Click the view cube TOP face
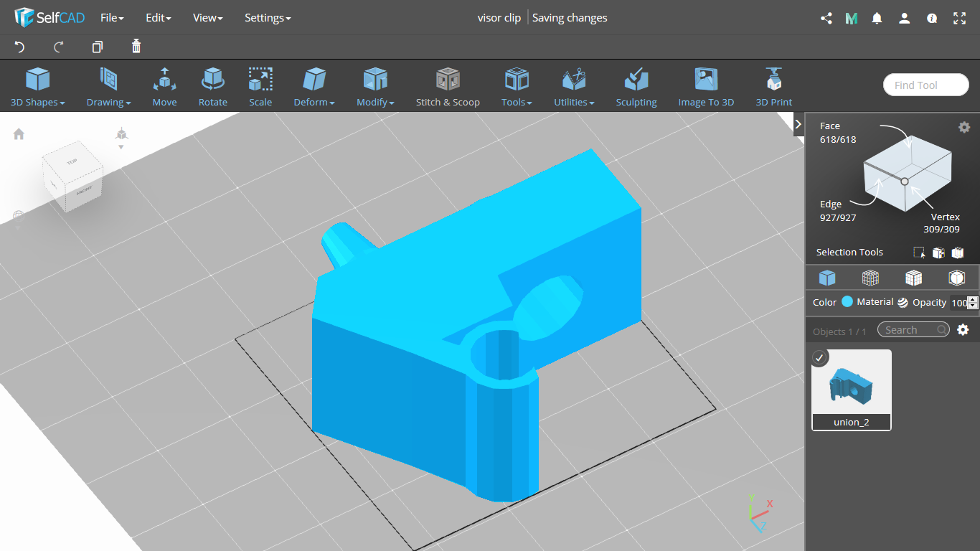 coord(72,162)
